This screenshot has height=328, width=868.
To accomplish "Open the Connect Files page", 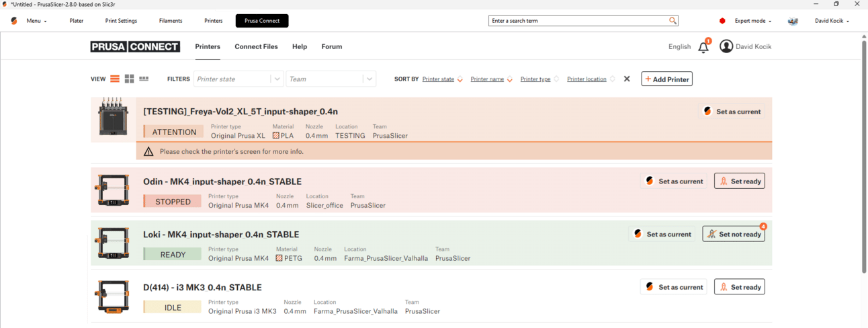I will [x=256, y=46].
